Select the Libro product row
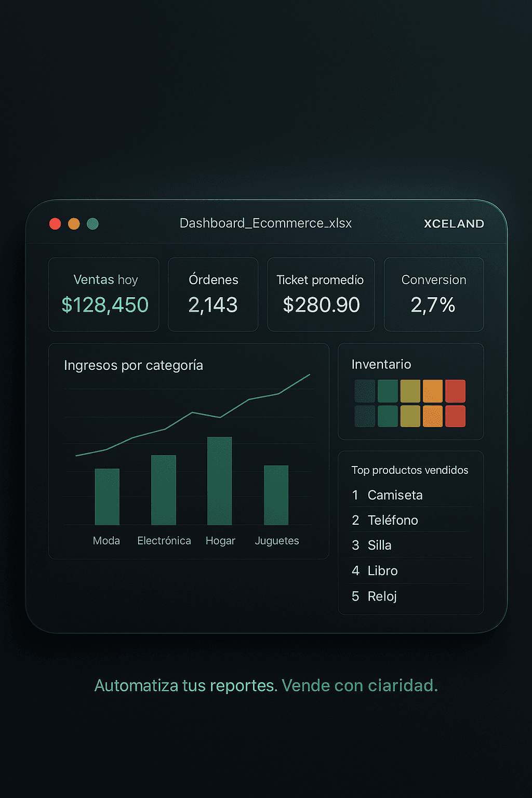This screenshot has height=798, width=532. tap(411, 570)
